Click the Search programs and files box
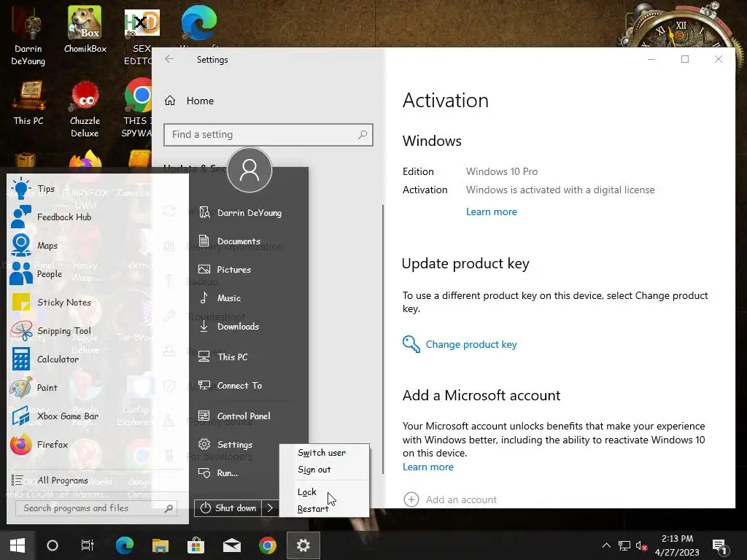Screen dimensions: 747x560 tap(96, 508)
